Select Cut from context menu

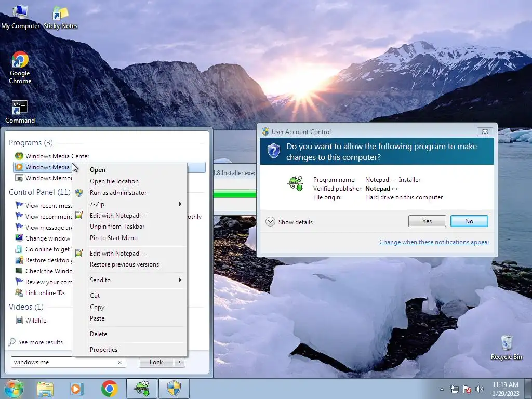click(129, 296)
